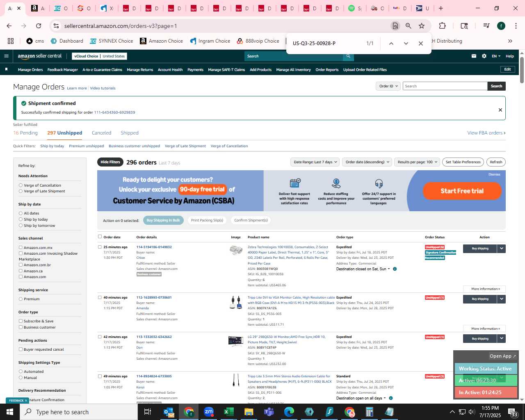Click Set Table Preferences button
Viewport: 525px width, 420px height.
[x=463, y=162]
